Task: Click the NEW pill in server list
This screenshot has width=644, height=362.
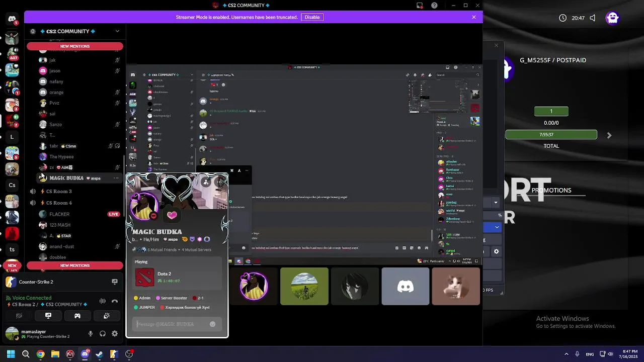Action: click(12, 265)
